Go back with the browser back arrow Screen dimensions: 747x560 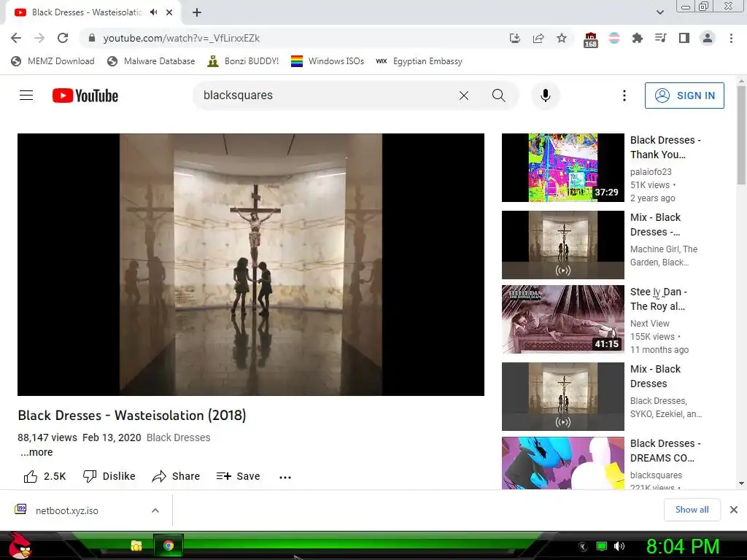coord(16,38)
